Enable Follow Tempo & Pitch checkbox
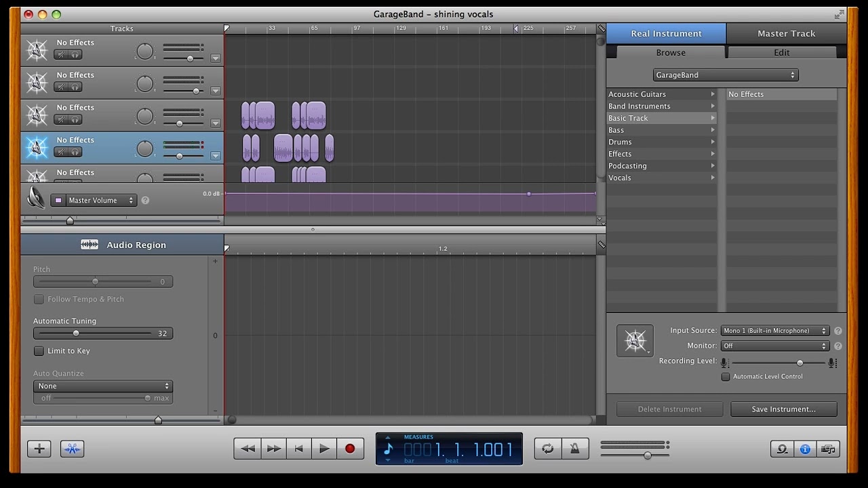Image resolution: width=868 pixels, height=488 pixels. coord(39,299)
